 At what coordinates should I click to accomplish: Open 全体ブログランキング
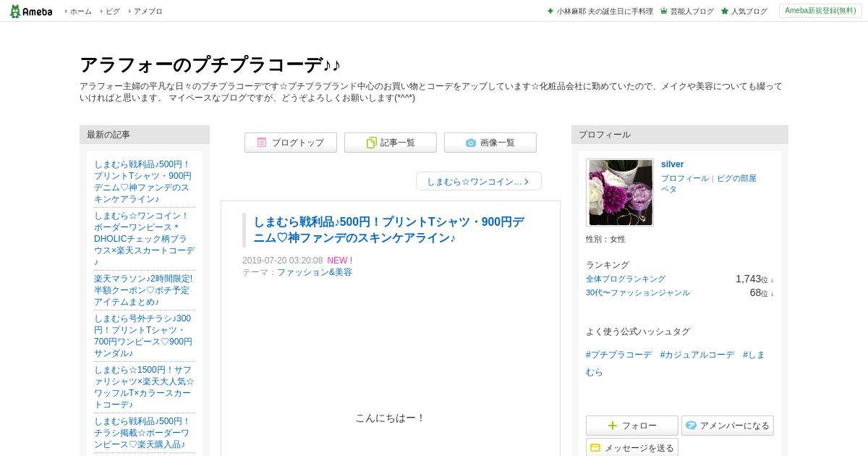(x=626, y=279)
